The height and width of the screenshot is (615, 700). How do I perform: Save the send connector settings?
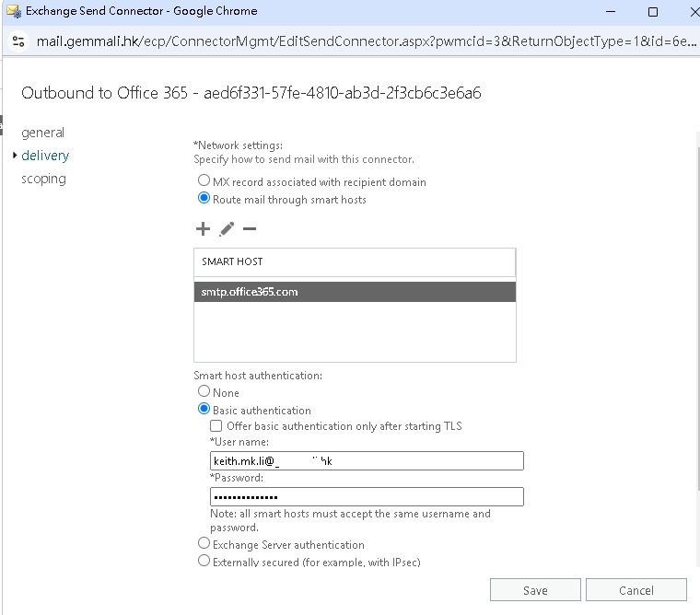tap(535, 590)
